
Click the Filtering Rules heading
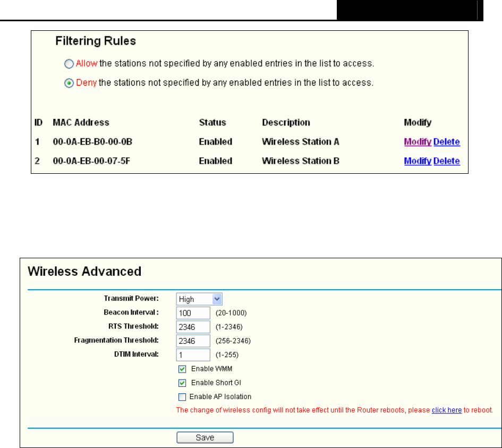click(x=96, y=41)
